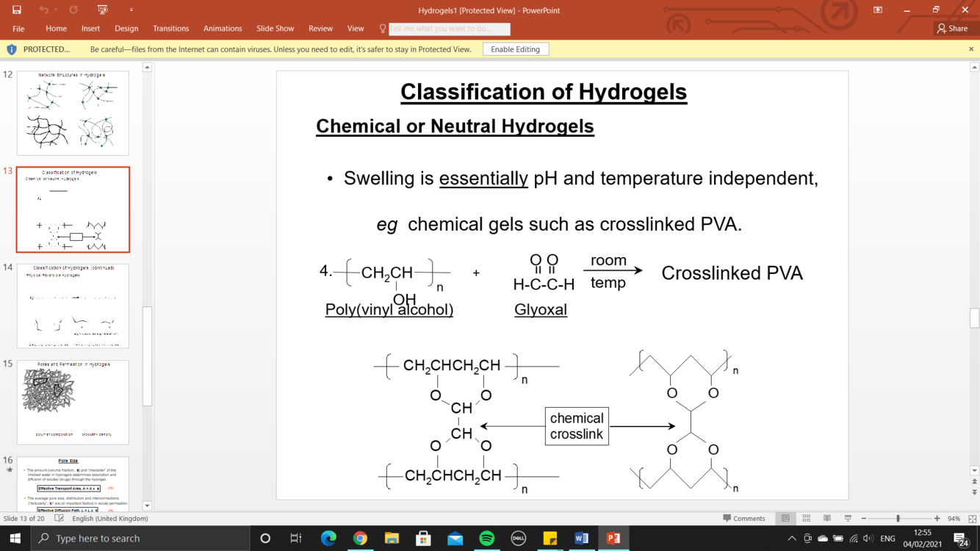Show hidden system tray icons chevron
The height and width of the screenshot is (551, 980).
click(792, 539)
